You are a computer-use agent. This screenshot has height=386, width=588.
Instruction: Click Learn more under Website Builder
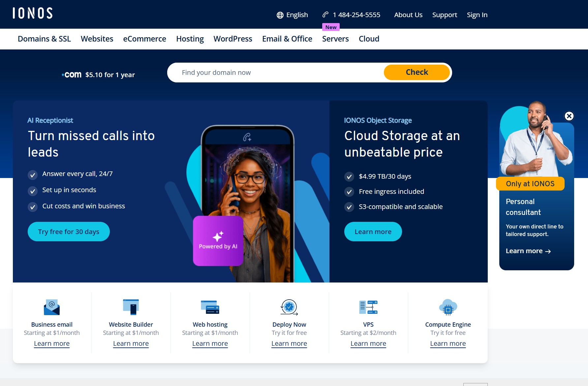tap(131, 343)
